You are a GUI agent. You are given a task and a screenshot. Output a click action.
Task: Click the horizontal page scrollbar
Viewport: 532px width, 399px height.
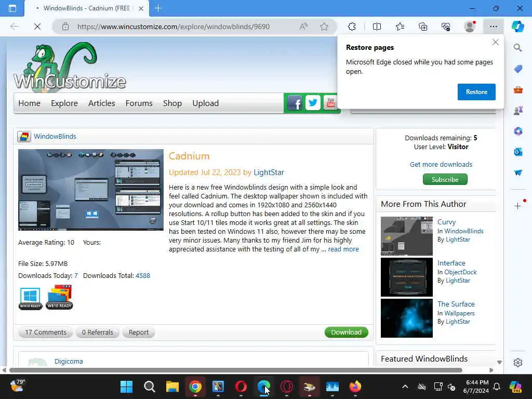pos(236,370)
